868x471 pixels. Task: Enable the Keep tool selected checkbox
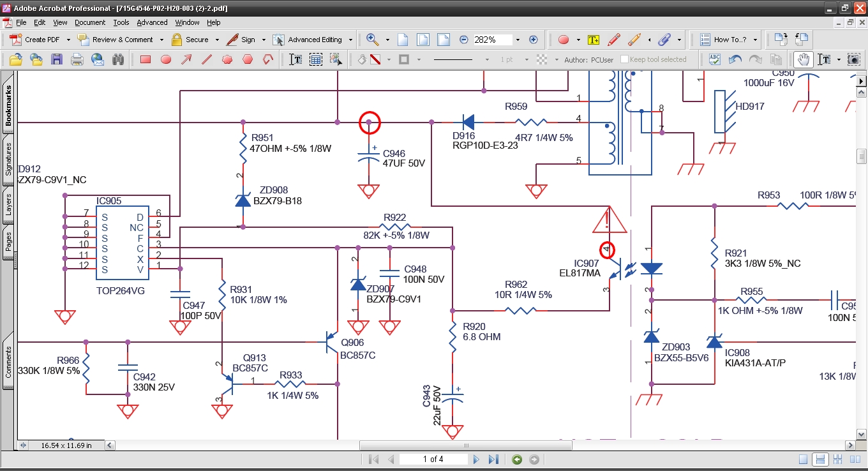click(x=625, y=59)
